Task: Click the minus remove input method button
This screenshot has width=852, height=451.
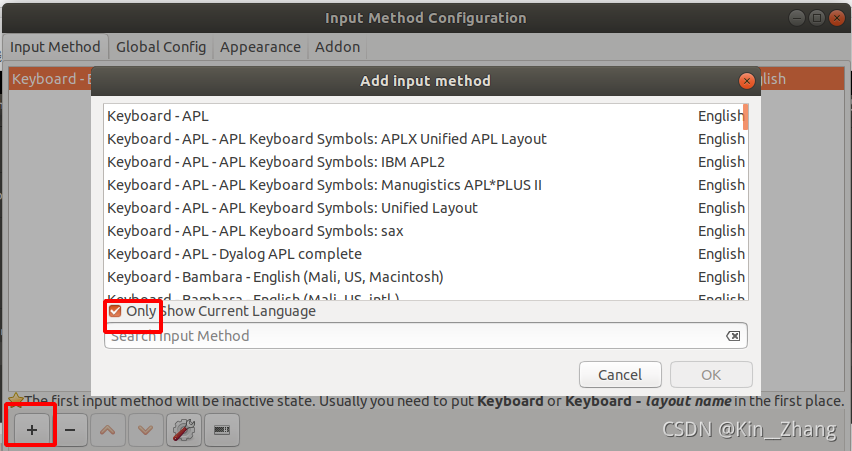Action: [x=70, y=429]
